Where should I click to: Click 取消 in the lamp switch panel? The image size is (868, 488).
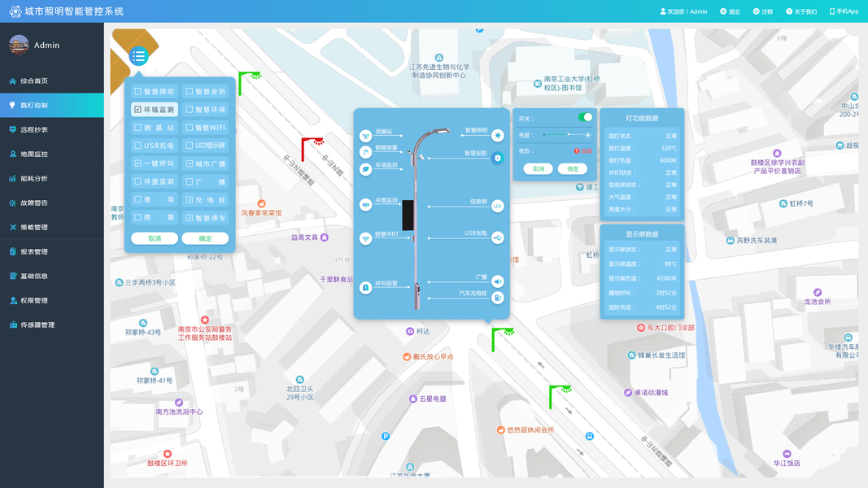pyautogui.click(x=538, y=168)
